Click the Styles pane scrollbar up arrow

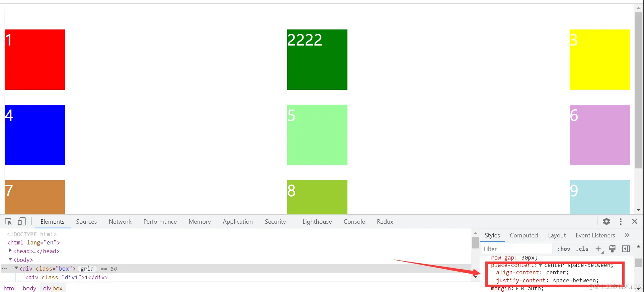(x=638, y=247)
